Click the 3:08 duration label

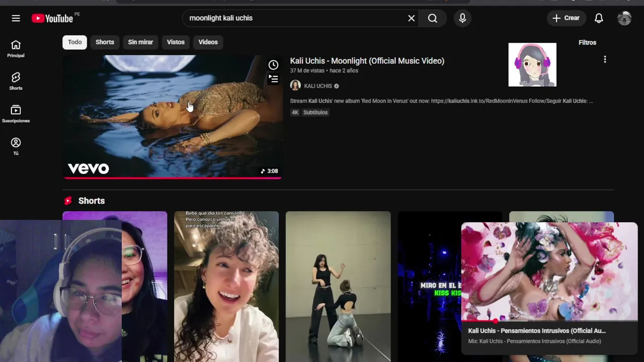tap(269, 171)
